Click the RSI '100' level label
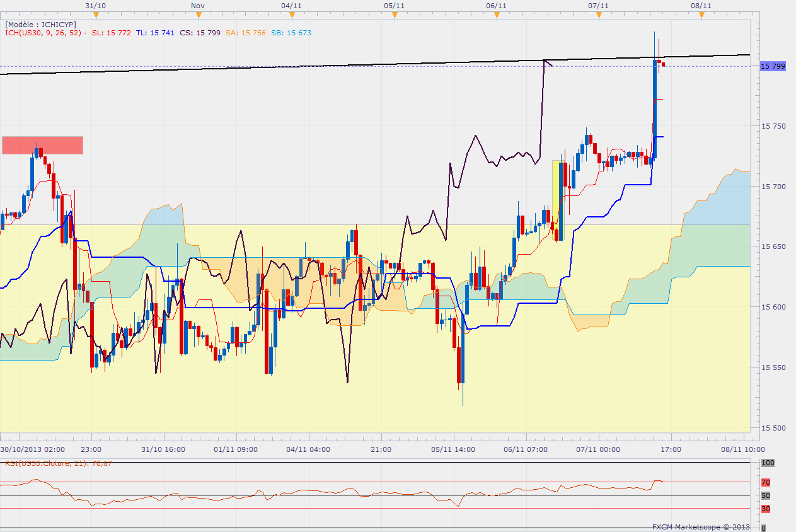Viewport: 796px width, 532px height. click(x=768, y=463)
